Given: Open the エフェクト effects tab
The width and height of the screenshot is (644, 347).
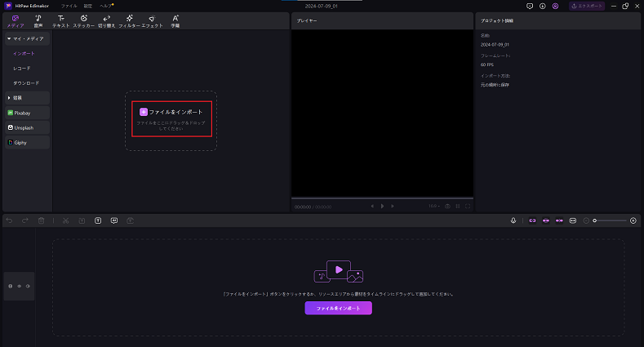Looking at the screenshot, I should 153,21.
